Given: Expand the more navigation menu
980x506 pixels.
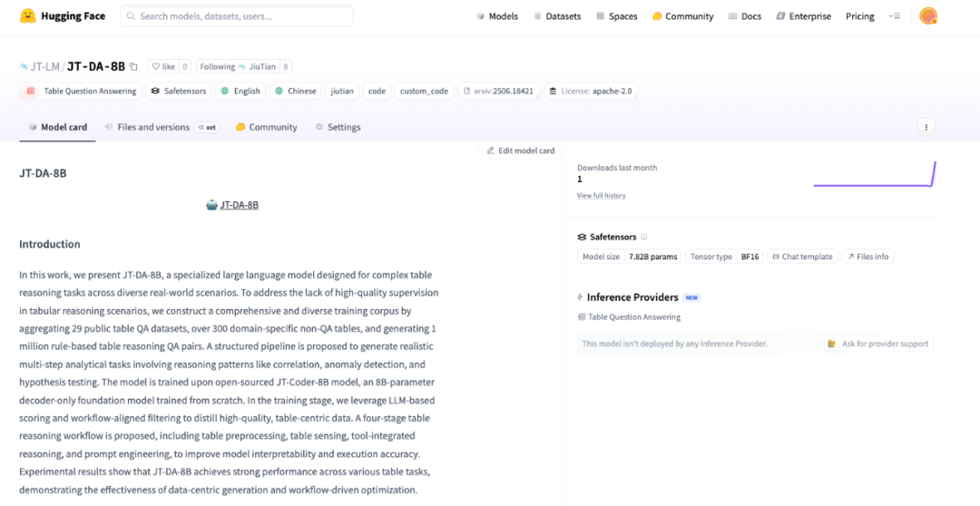Looking at the screenshot, I should pos(895,16).
